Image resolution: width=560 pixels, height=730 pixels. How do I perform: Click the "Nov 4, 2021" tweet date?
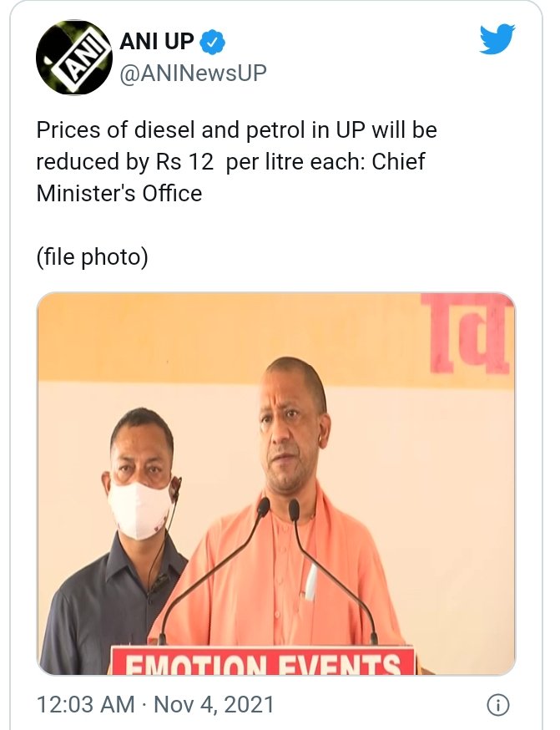[213, 705]
